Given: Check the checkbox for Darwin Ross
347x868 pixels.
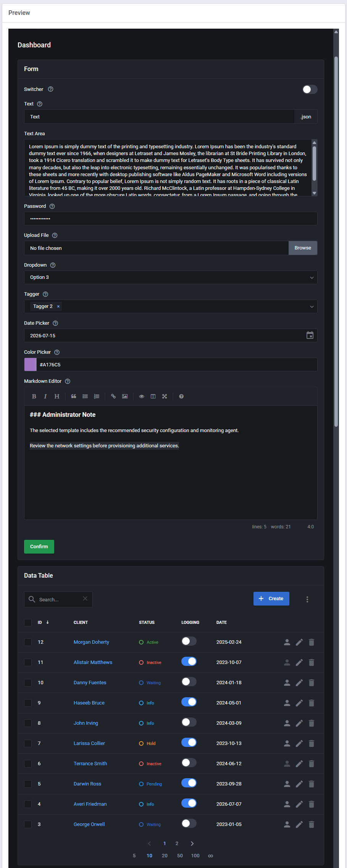Looking at the screenshot, I should point(28,784).
